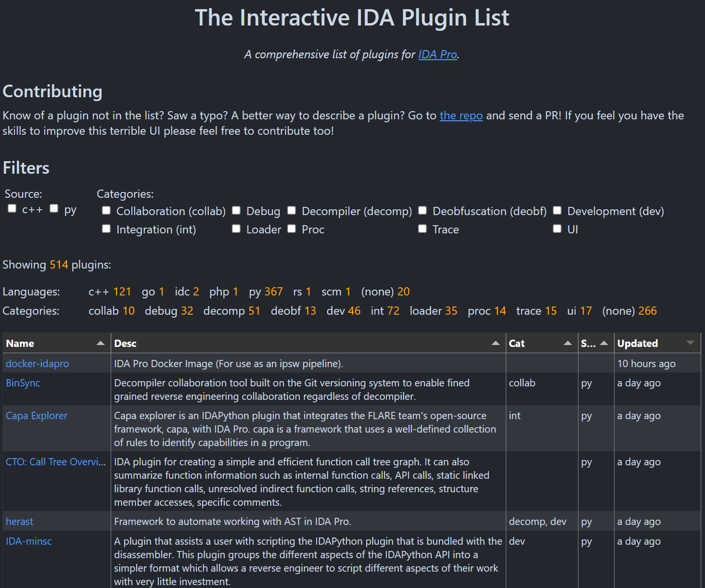The width and height of the screenshot is (705, 588).
Task: Enable the Trace category filter
Action: tap(423, 229)
